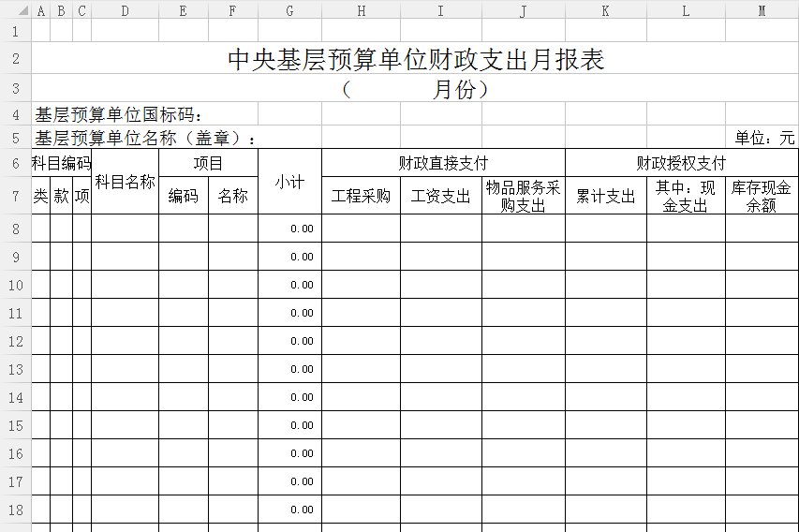Image resolution: width=799 pixels, height=532 pixels.
Task: Select the title cell 中央基层预算单位财政支出月报表
Action: click(x=415, y=60)
